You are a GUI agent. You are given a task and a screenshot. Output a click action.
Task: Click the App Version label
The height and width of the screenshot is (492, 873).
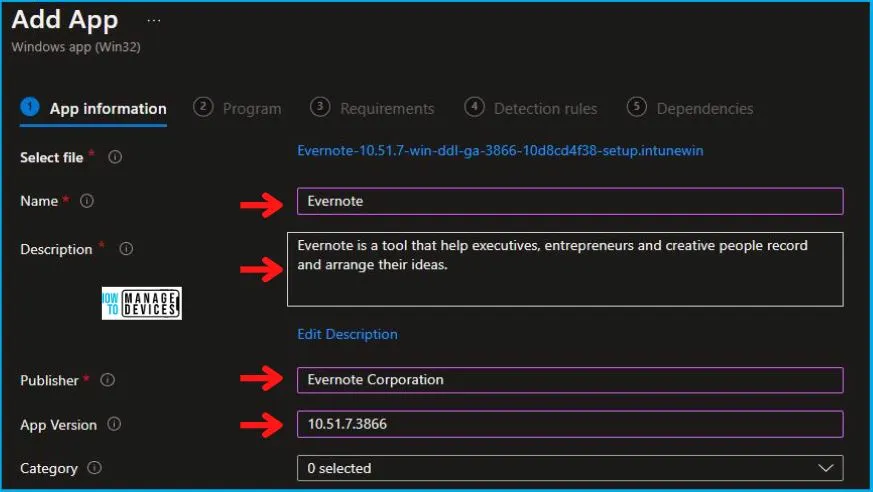[x=58, y=425]
